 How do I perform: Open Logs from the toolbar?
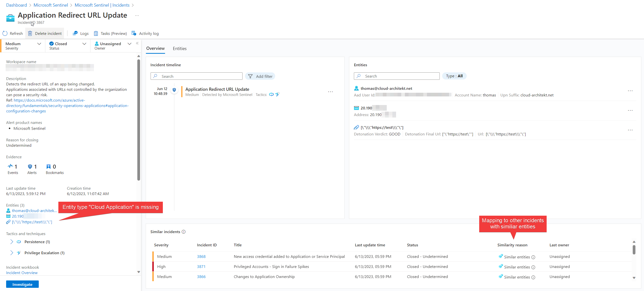tap(80, 33)
